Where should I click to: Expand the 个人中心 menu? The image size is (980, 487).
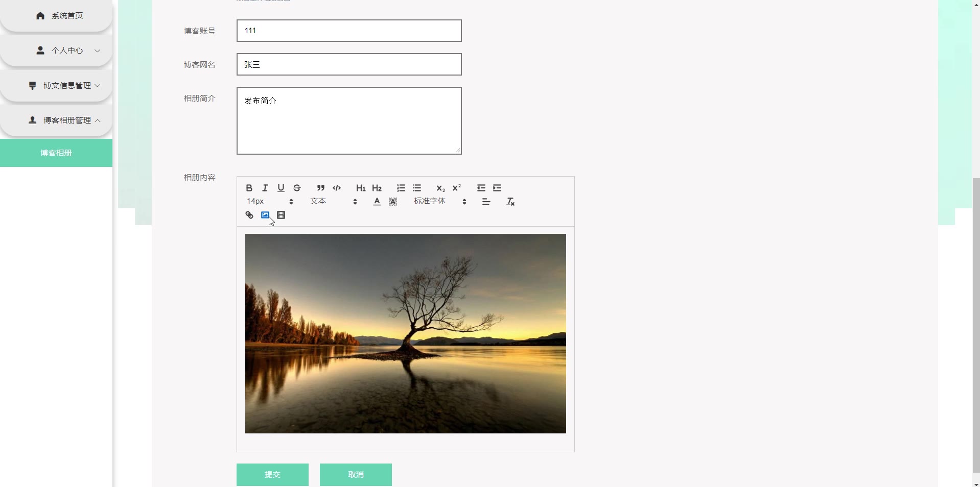(56, 51)
